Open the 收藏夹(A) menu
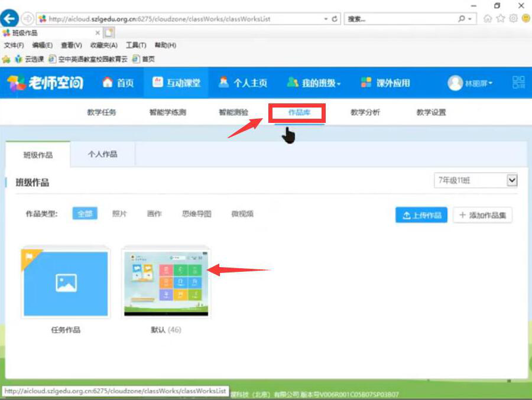This screenshot has height=400, width=532. pos(104,45)
